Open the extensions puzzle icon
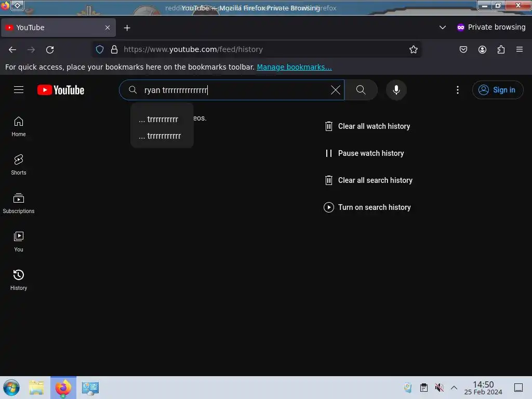This screenshot has width=532, height=399. point(501,49)
